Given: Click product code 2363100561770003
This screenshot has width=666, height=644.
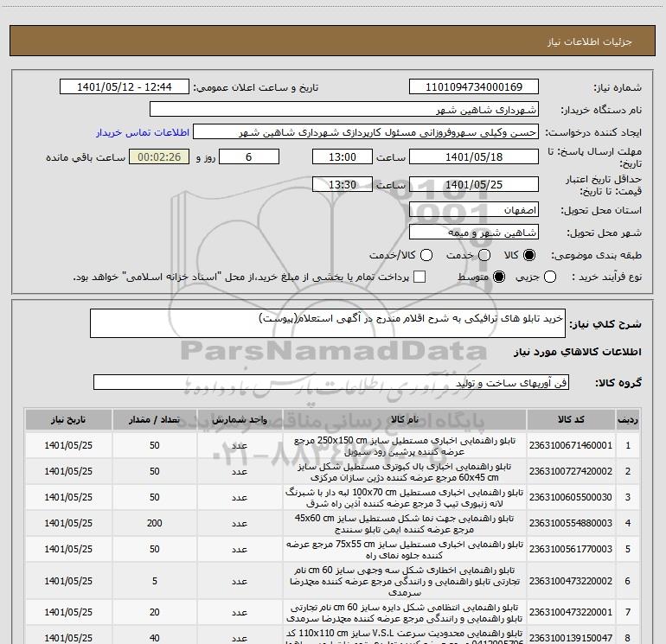Looking at the screenshot, I should coord(571,549).
